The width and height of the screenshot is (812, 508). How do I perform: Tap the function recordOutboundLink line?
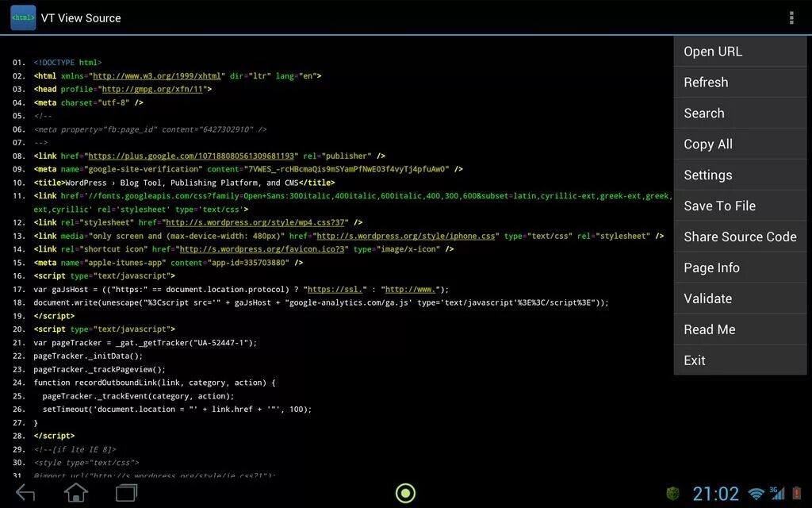[155, 383]
